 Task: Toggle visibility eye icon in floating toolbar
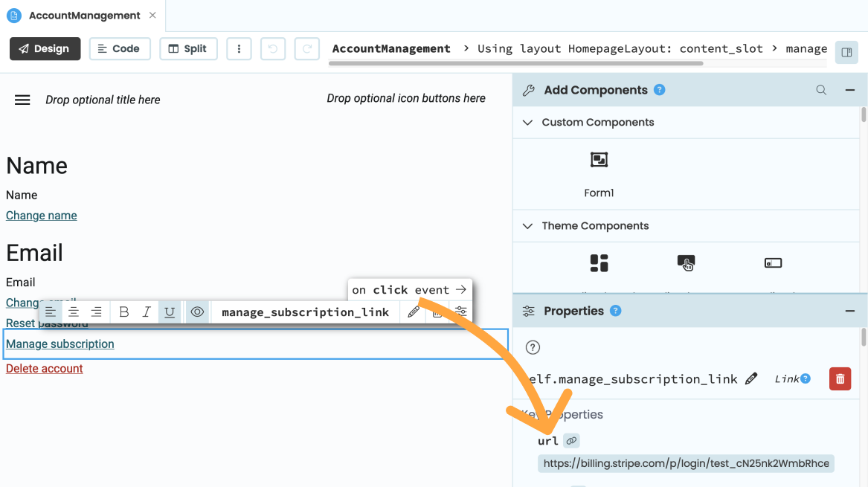click(x=197, y=312)
